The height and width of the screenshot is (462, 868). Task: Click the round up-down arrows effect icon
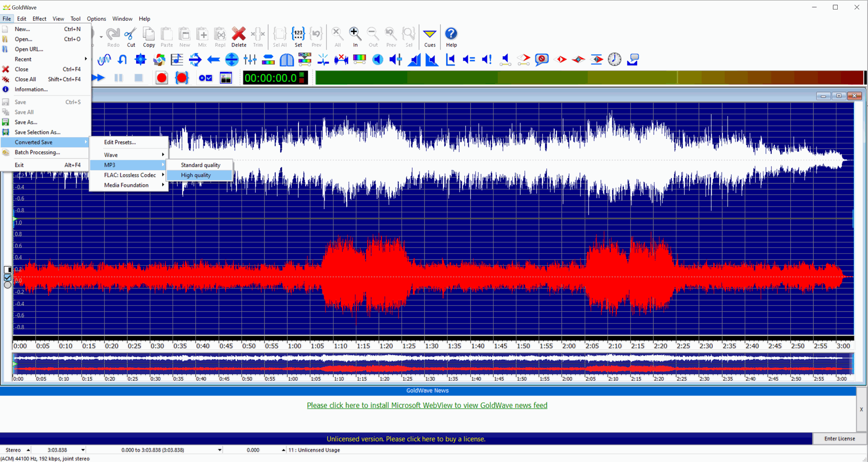pos(231,59)
